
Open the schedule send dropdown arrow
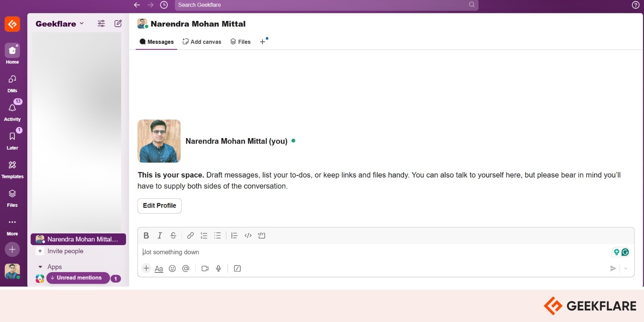(626, 268)
